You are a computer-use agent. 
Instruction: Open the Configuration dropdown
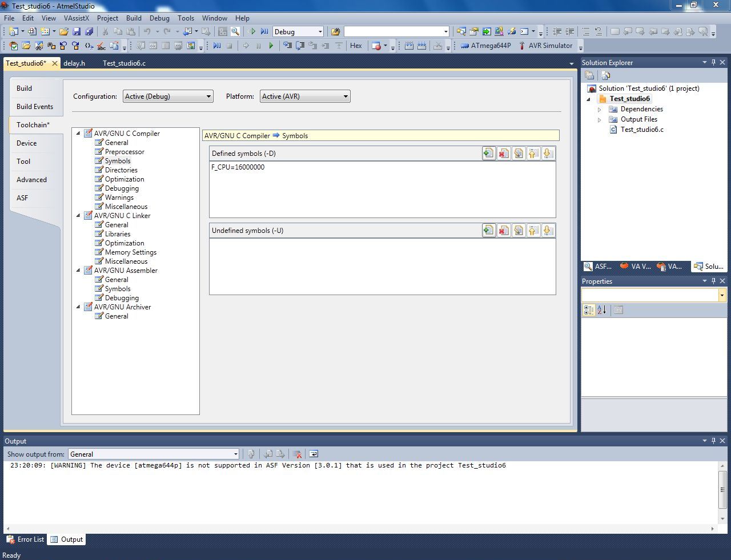click(x=168, y=96)
